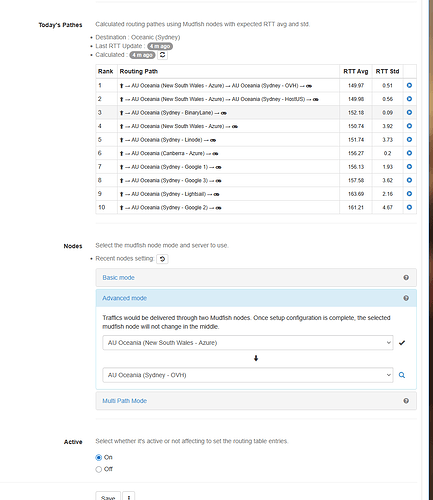433x500 pixels.
Task: Apply rank 9 Lightsail path blue arrow icon
Action: 409,194
